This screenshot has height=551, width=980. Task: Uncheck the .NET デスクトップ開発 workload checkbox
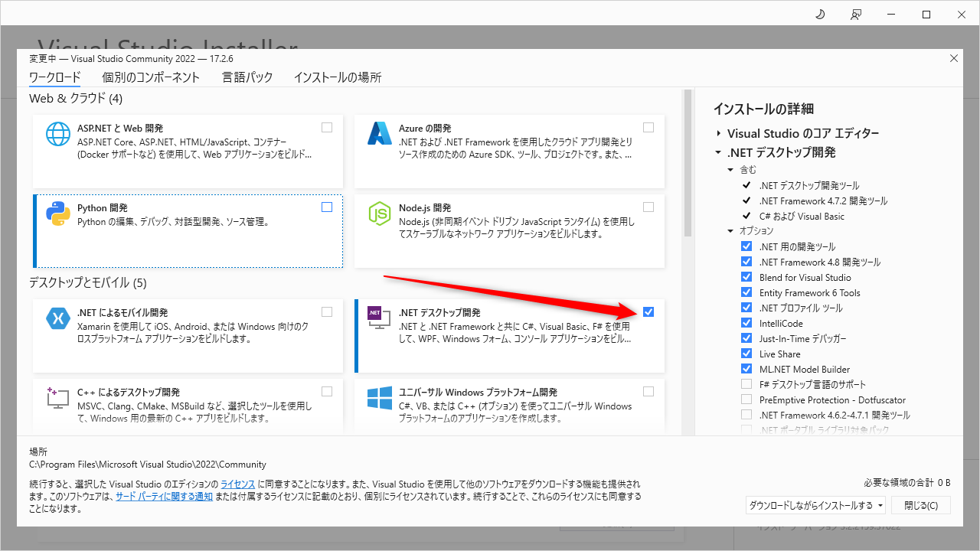(x=648, y=312)
